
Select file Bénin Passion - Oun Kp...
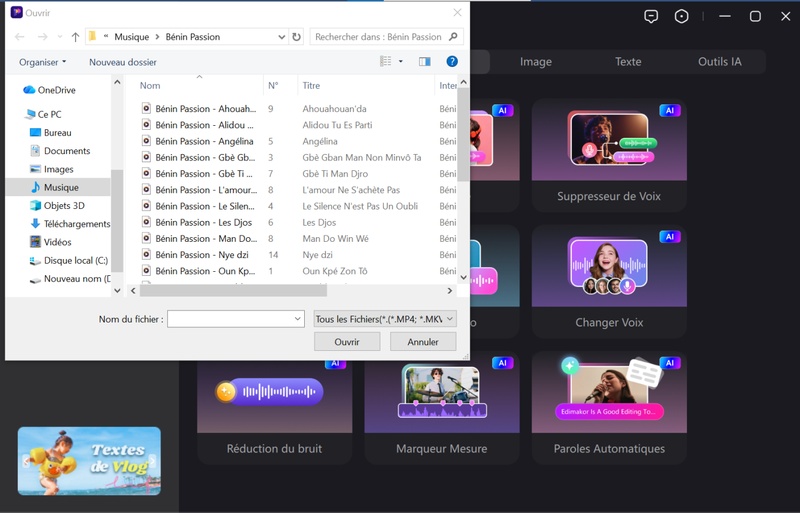point(198,271)
